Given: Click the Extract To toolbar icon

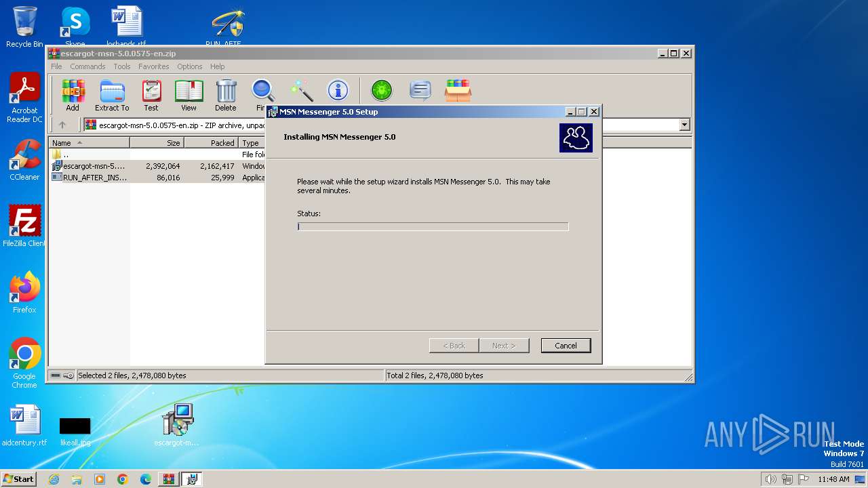Looking at the screenshot, I should (x=112, y=95).
